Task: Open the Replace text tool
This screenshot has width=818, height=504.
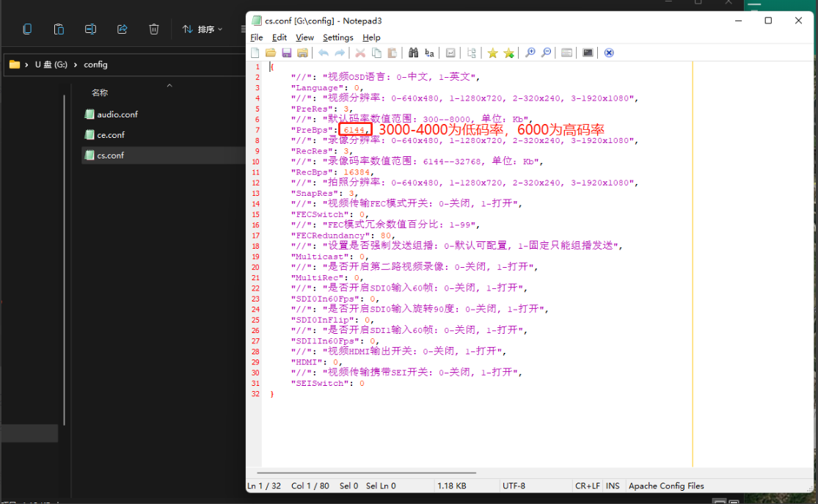Action: coord(429,53)
